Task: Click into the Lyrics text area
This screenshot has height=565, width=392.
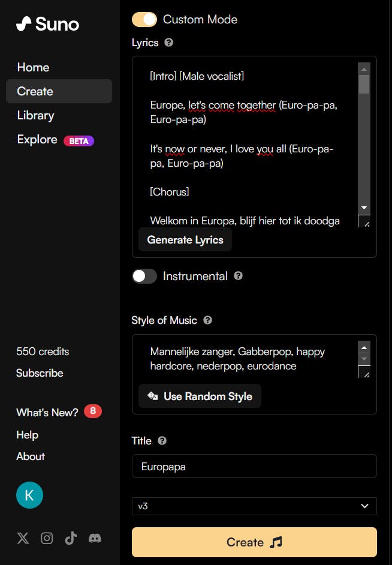Action: pyautogui.click(x=248, y=144)
